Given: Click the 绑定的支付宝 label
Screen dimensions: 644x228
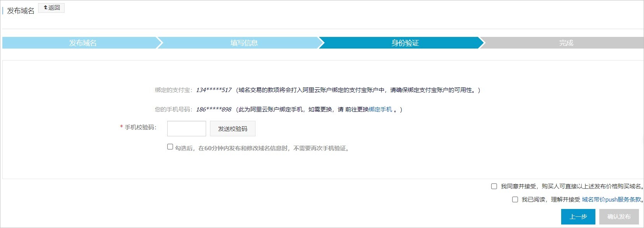Looking at the screenshot, I should [173, 90].
